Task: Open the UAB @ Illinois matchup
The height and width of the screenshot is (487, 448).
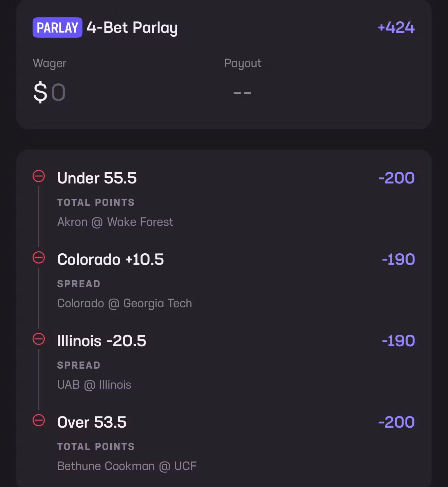Action: point(94,385)
